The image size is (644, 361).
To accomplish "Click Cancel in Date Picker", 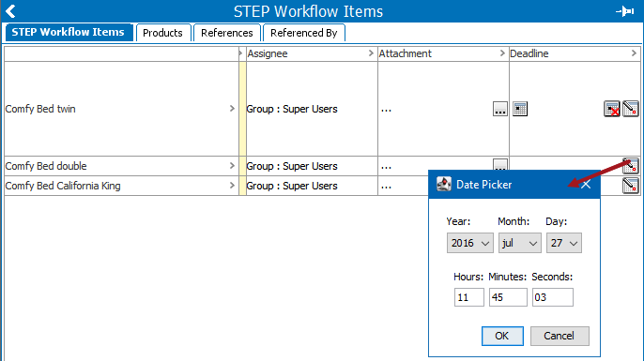I will tap(560, 336).
